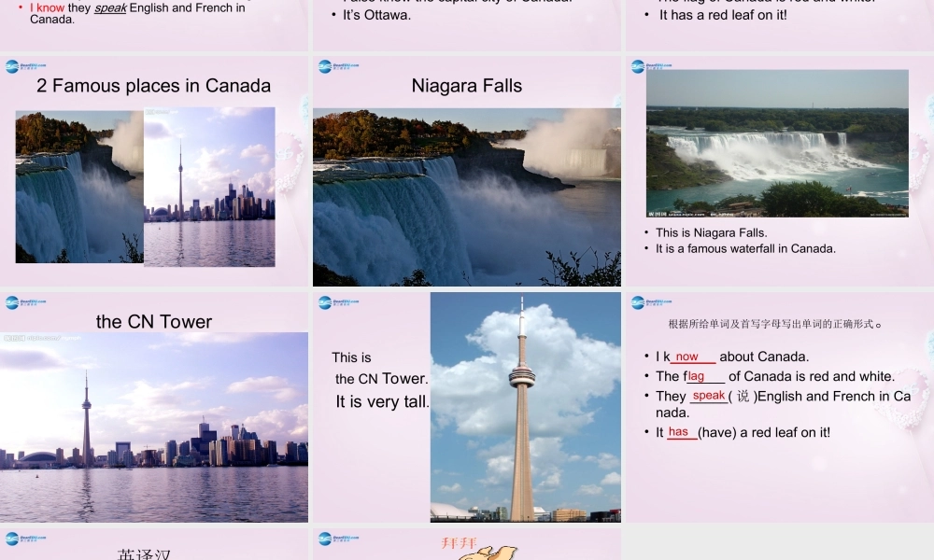
Task: Click the Chinese instruction line on exercise slide
Action: click(774, 324)
